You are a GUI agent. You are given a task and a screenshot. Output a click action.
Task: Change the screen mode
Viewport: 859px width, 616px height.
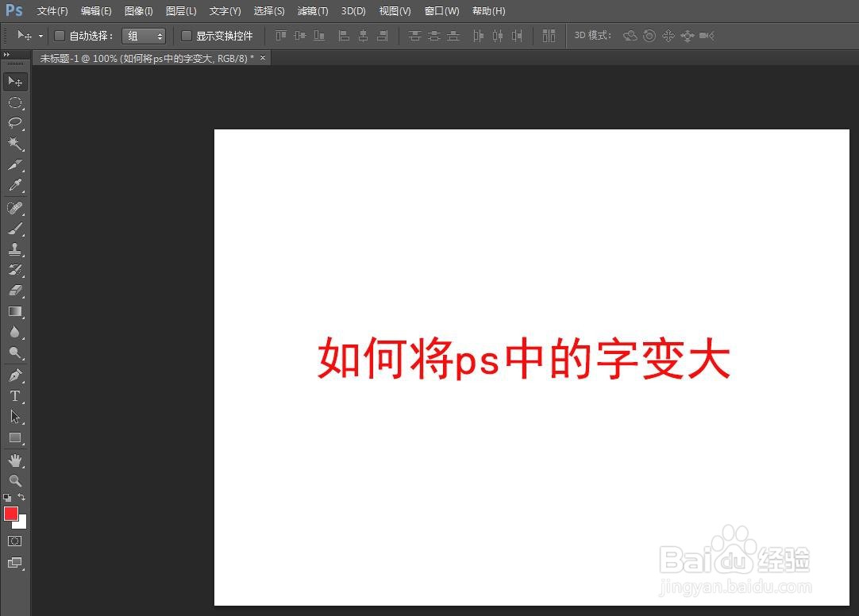tap(15, 562)
